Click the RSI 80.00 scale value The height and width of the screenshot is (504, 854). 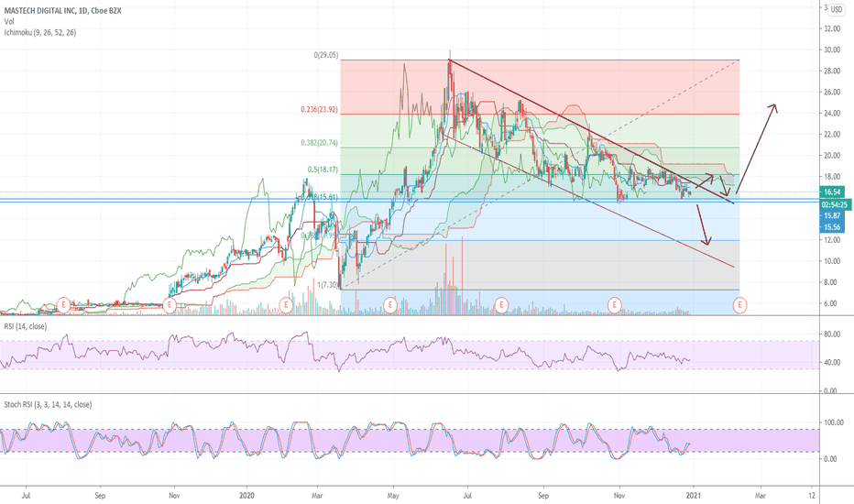[x=833, y=334]
